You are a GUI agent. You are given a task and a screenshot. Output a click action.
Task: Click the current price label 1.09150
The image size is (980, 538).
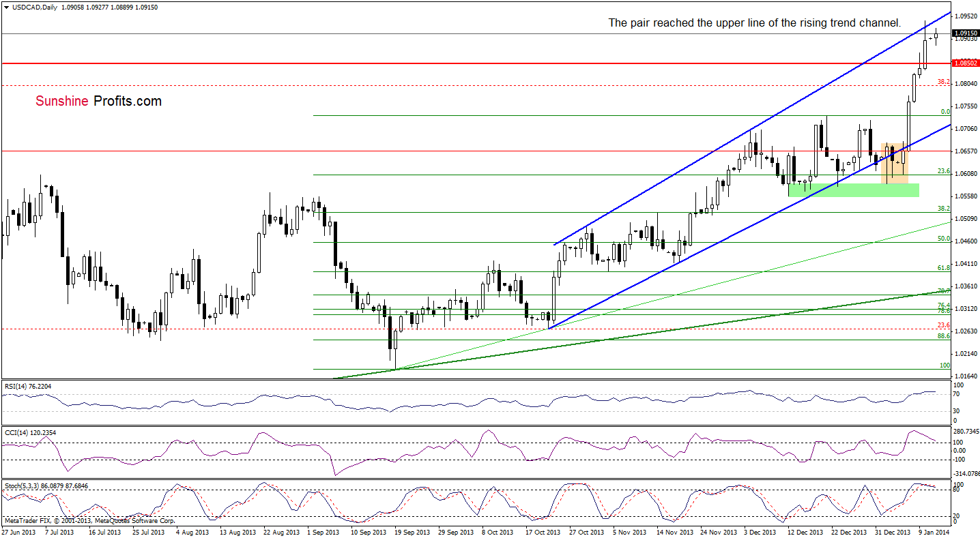pyautogui.click(x=965, y=33)
